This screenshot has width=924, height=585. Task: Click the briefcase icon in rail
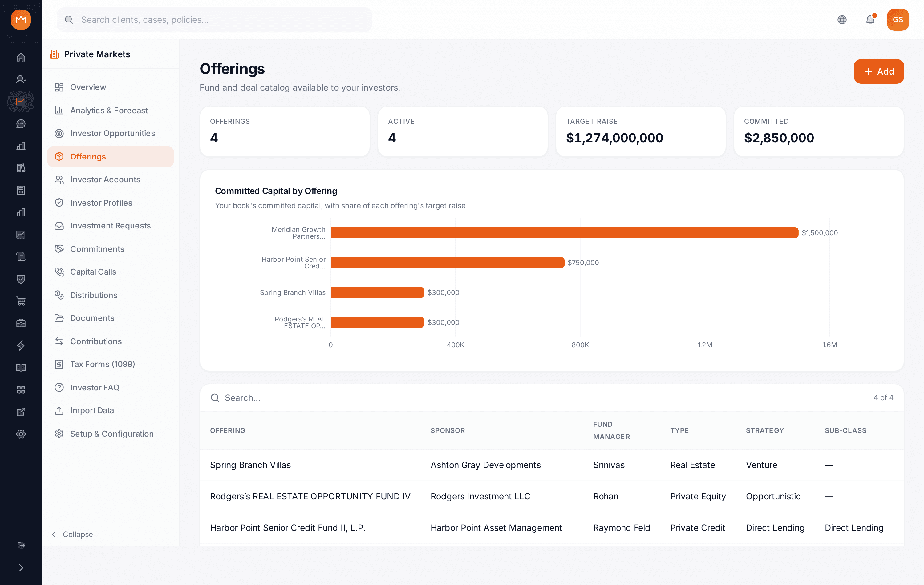tap(21, 323)
